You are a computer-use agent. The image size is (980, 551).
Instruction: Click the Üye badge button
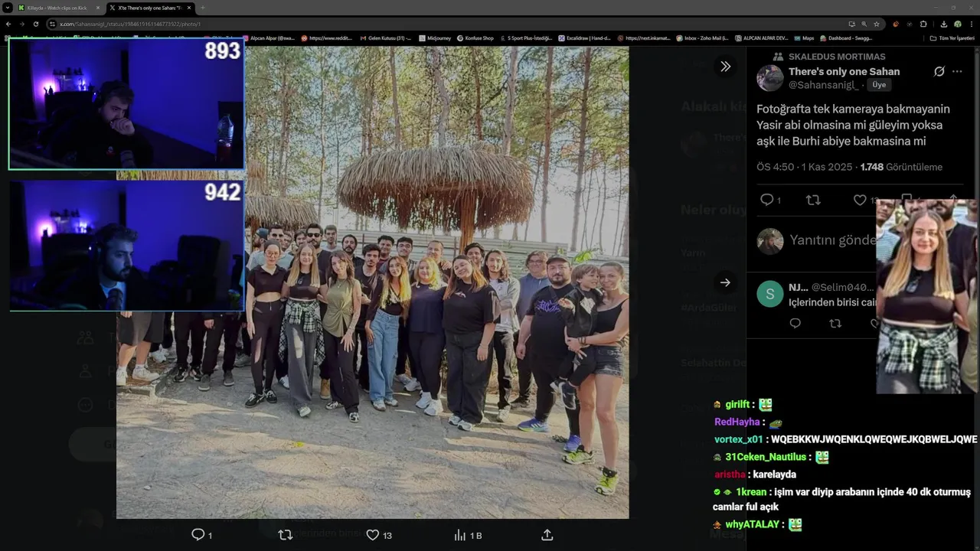(879, 85)
